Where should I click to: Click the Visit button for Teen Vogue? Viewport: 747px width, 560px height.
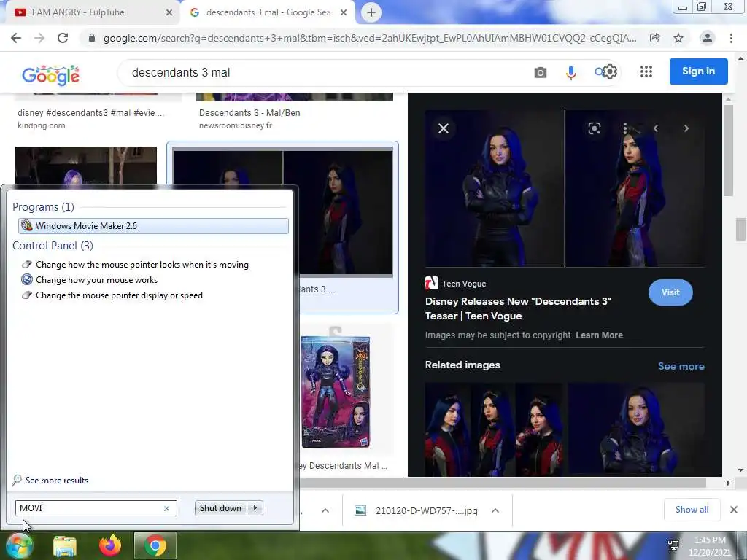coord(670,292)
